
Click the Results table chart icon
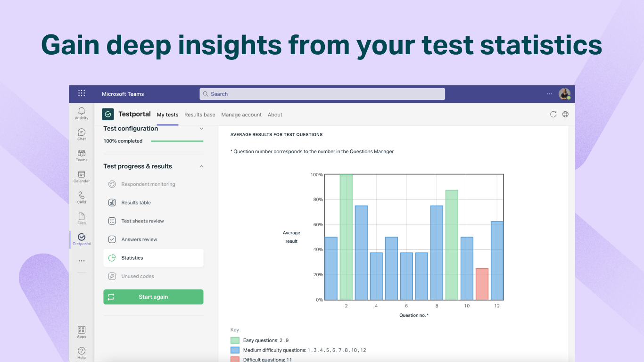click(x=112, y=203)
